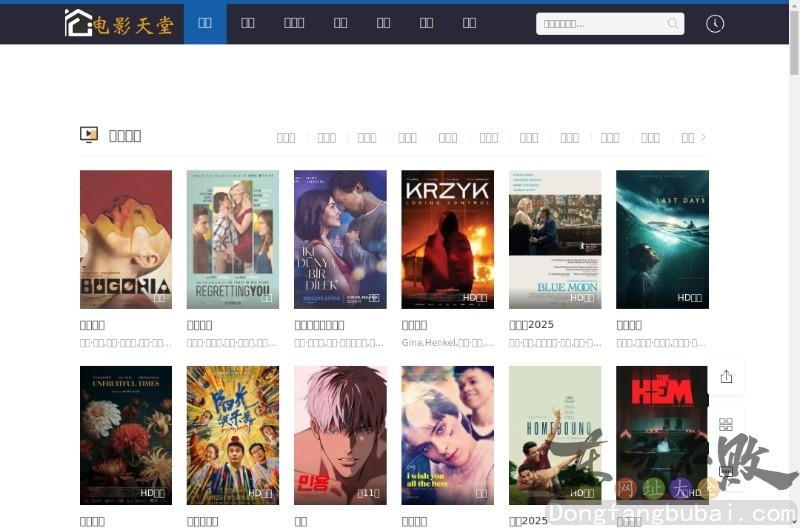
Task: Open the Homebound movie poster
Action: pos(555,435)
